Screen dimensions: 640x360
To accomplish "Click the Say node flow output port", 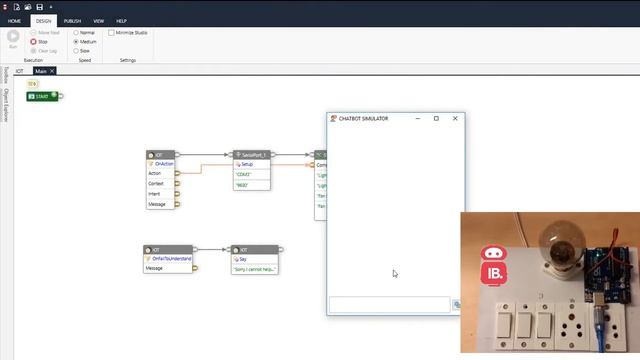I will [281, 249].
